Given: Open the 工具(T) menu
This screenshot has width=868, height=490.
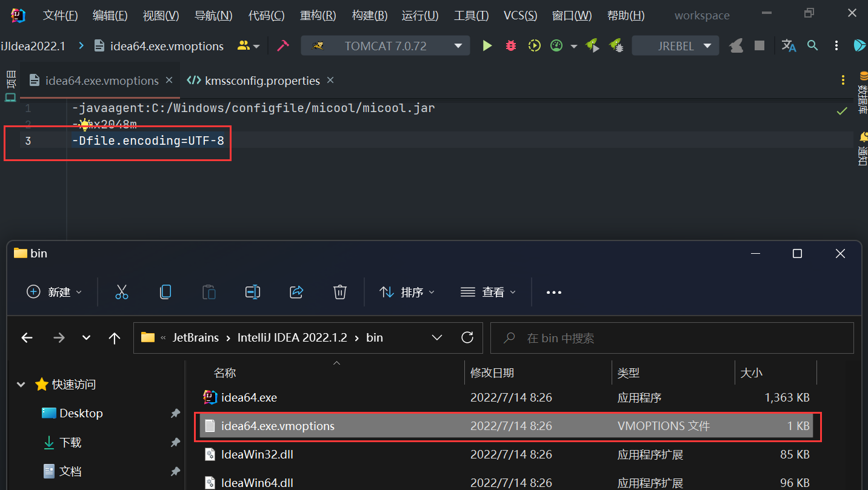Looking at the screenshot, I should click(x=472, y=16).
